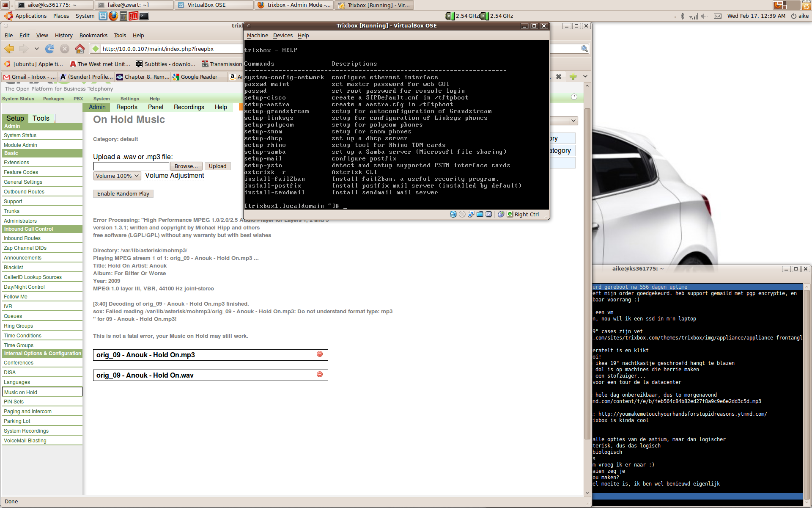The width and height of the screenshot is (812, 508).
Task: Open the calculator launcher in the panel
Action: click(x=123, y=16)
